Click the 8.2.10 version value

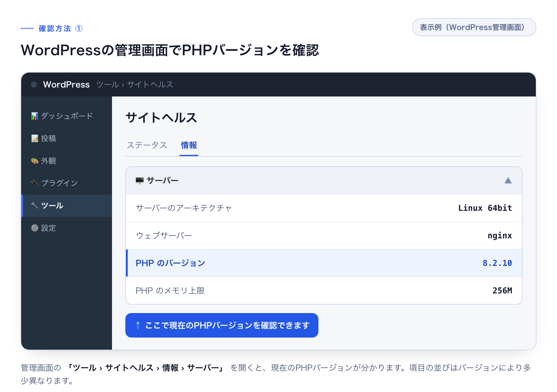(x=497, y=263)
